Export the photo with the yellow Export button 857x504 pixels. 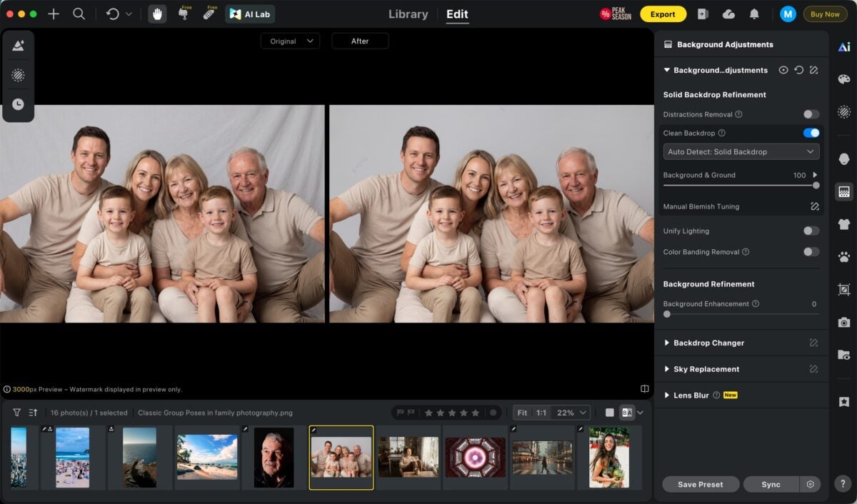[663, 14]
